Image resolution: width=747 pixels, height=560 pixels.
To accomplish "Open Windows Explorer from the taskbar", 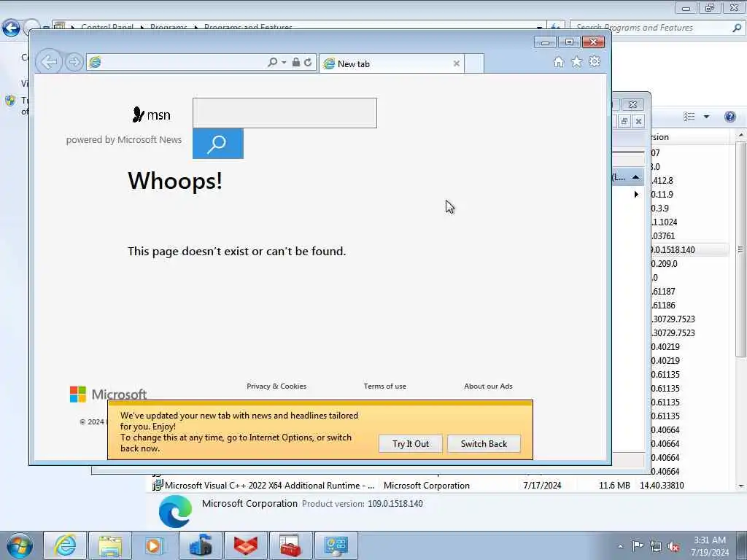I will tap(110, 545).
